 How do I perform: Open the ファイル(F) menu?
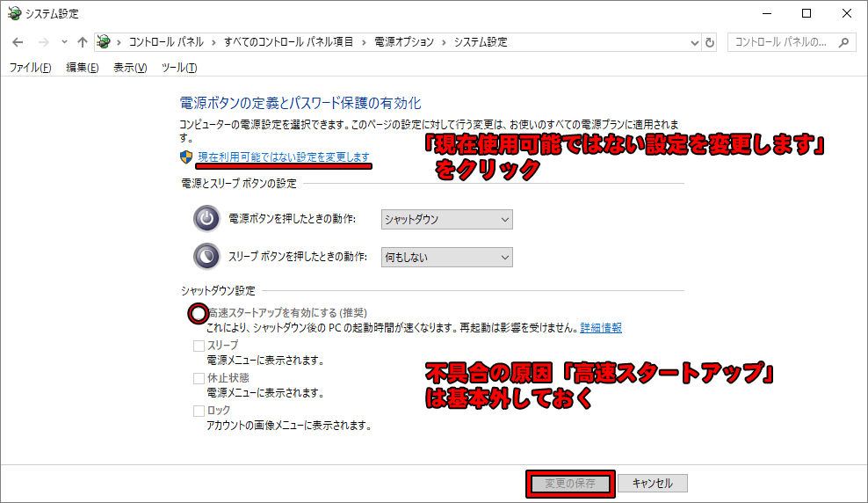pyautogui.click(x=30, y=68)
